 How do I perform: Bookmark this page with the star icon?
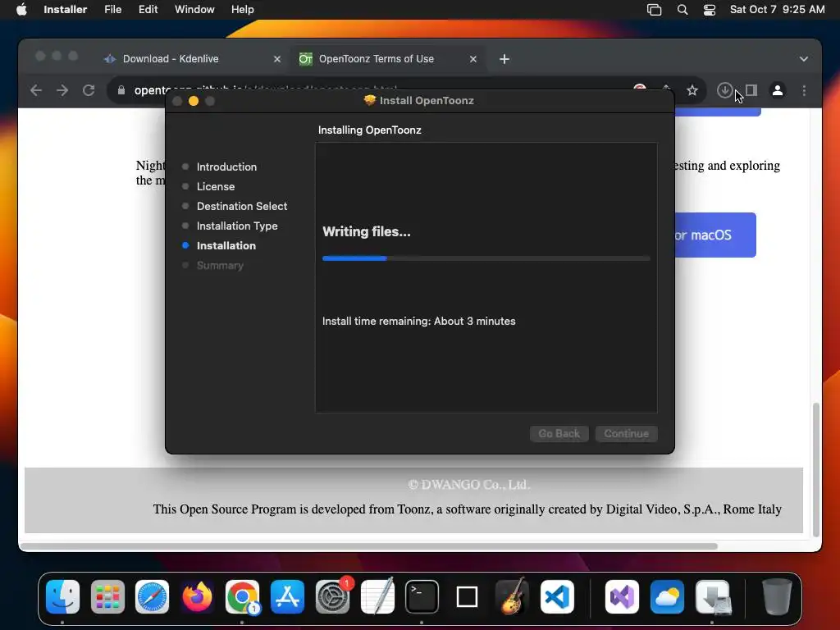(692, 90)
